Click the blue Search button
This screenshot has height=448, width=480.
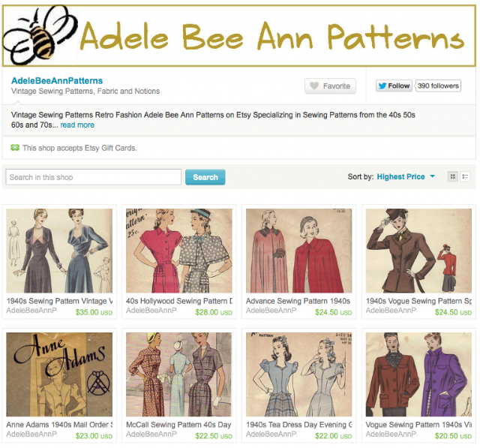coord(205,177)
